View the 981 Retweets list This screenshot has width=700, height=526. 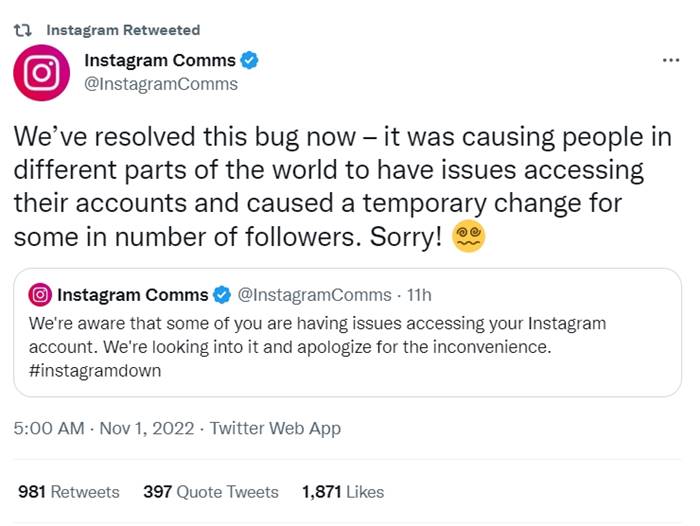[68, 492]
